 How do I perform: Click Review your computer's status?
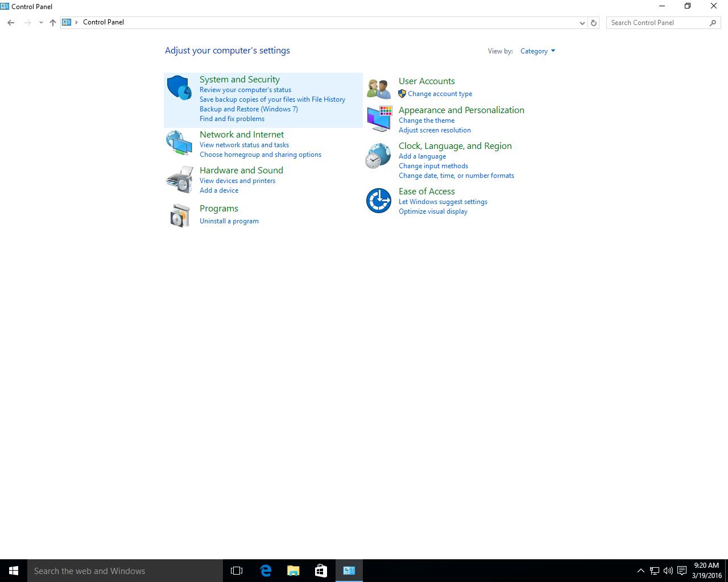pos(245,90)
